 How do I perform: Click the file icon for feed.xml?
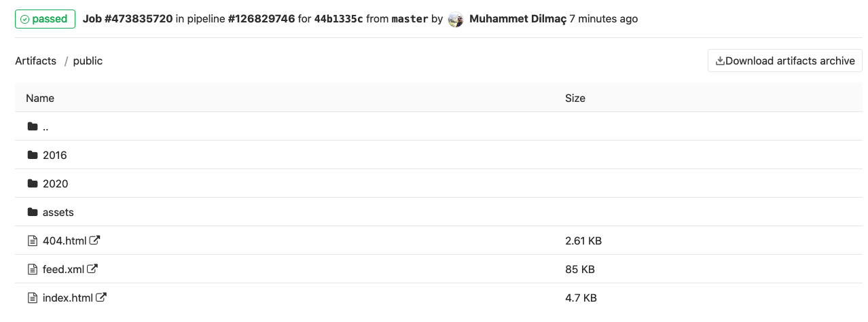[32, 269]
